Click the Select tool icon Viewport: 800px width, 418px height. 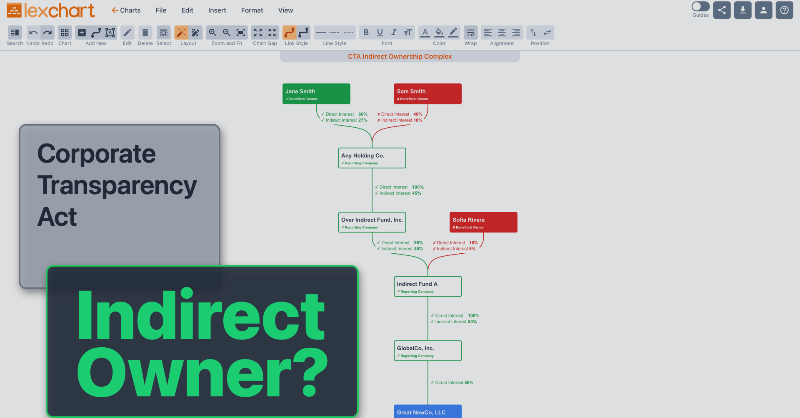pos(164,33)
